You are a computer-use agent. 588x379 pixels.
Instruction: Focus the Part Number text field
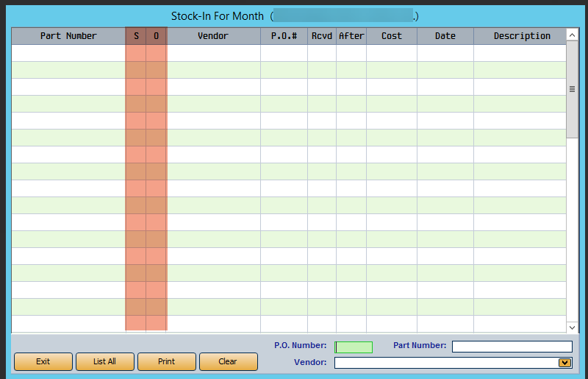click(x=512, y=347)
